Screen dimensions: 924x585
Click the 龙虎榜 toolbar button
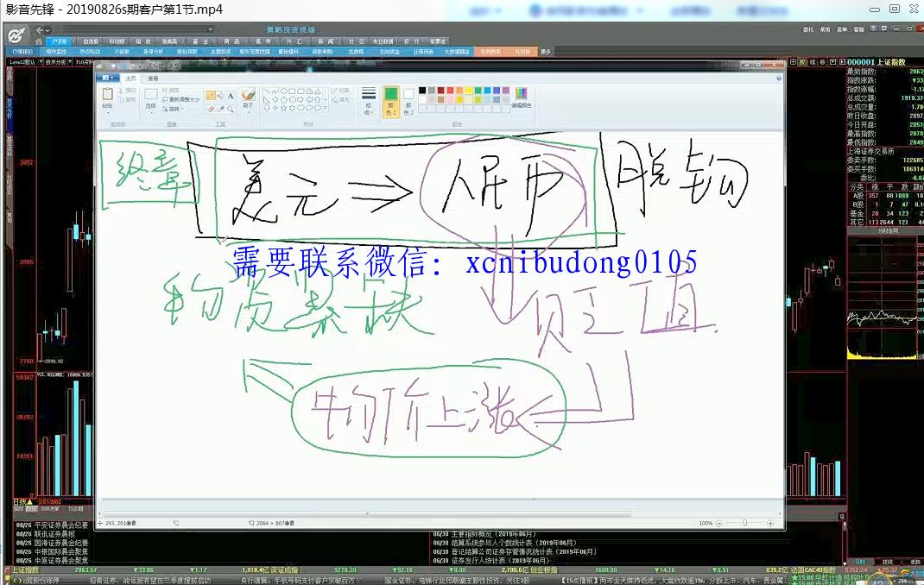tap(357, 52)
